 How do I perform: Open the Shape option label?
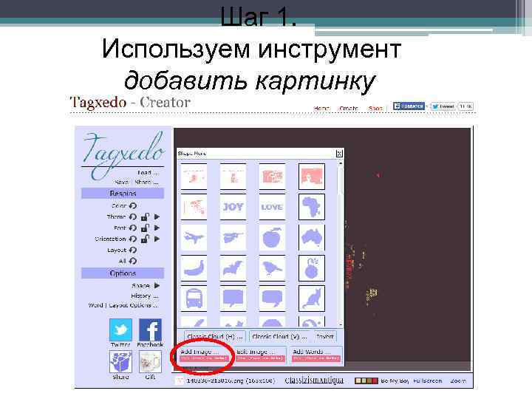(140, 286)
